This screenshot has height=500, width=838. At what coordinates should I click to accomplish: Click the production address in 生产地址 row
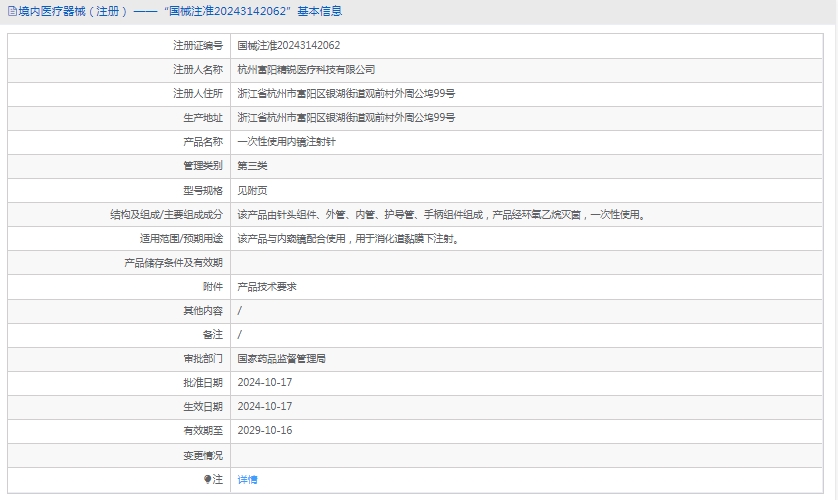[346, 118]
